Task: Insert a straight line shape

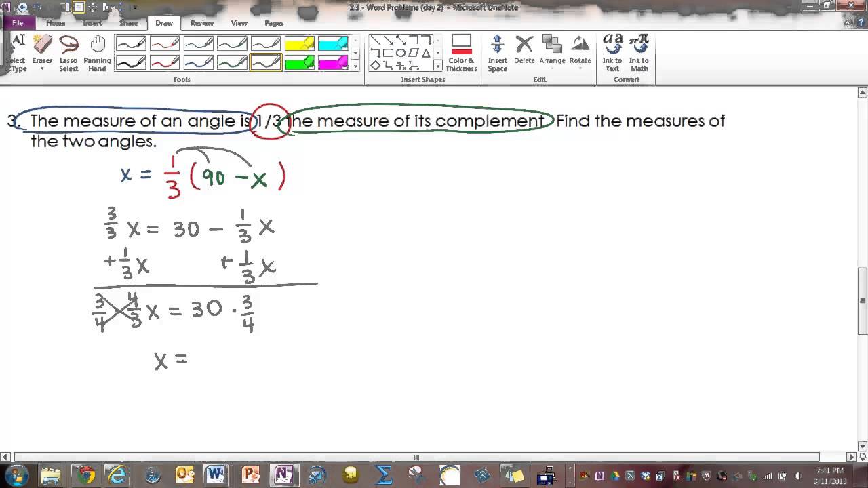Action: pos(376,41)
